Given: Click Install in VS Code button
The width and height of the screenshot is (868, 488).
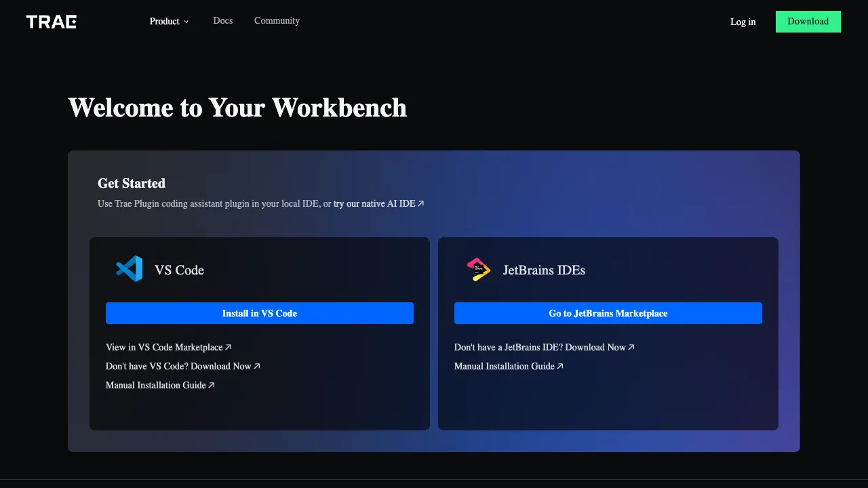Looking at the screenshot, I should (260, 313).
